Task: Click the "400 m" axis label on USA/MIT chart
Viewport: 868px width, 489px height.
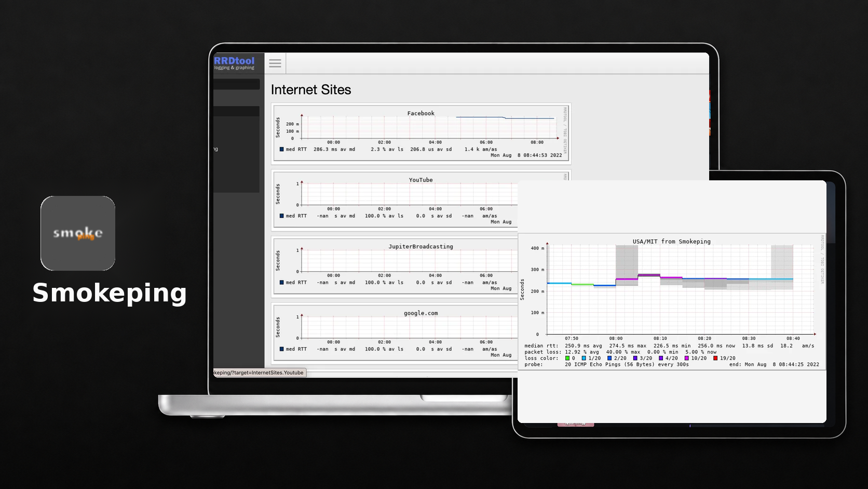Action: 537,248
